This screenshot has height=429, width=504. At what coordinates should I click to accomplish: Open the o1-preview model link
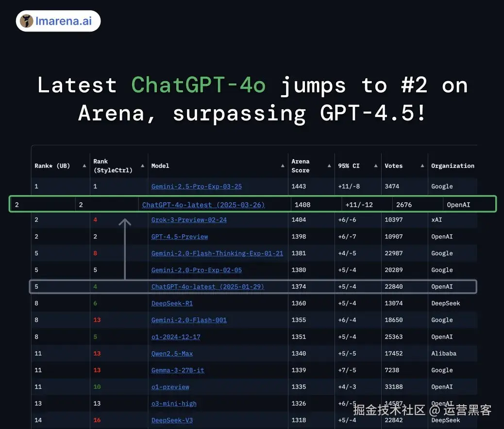[170, 387]
